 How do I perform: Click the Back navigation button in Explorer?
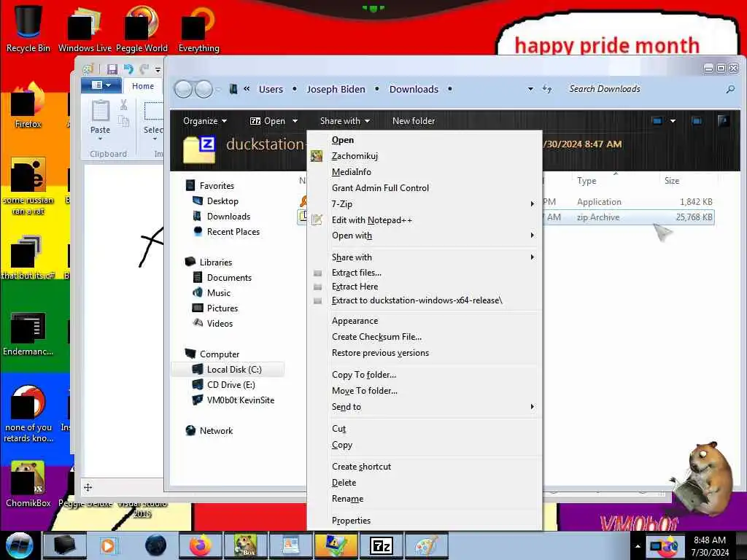[x=183, y=89]
